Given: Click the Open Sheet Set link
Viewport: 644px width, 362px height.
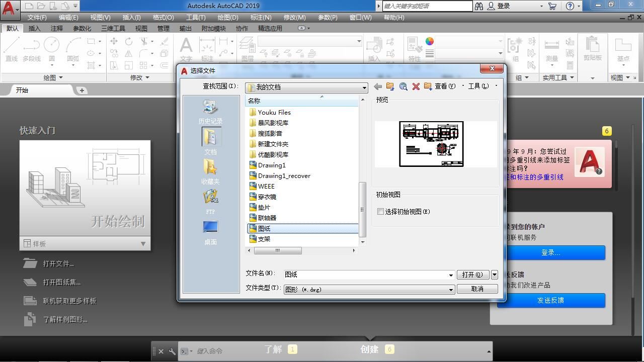Looking at the screenshot, I should pyautogui.click(x=61, y=282).
